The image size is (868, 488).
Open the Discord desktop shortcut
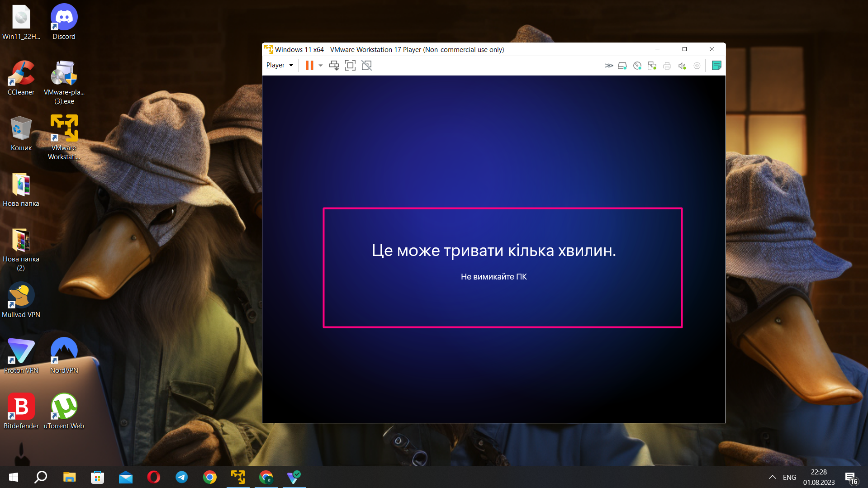(64, 22)
